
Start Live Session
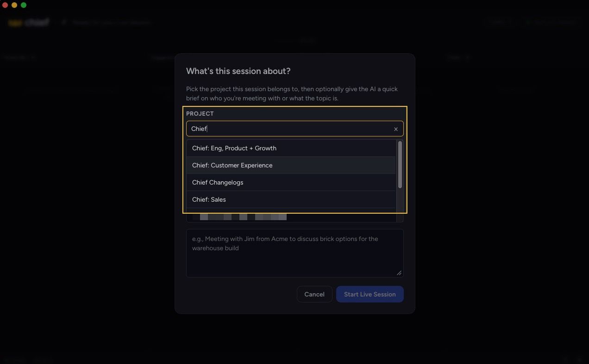coord(370,294)
